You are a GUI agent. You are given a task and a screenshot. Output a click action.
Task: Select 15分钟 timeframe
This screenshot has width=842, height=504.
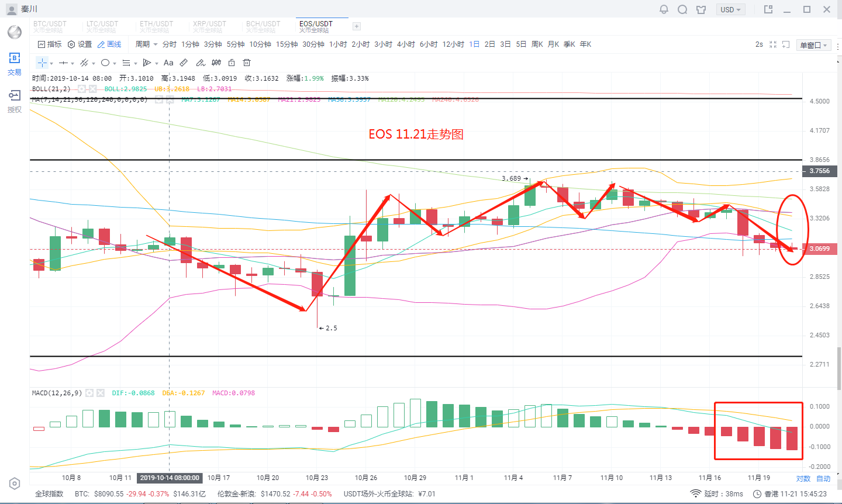click(287, 44)
